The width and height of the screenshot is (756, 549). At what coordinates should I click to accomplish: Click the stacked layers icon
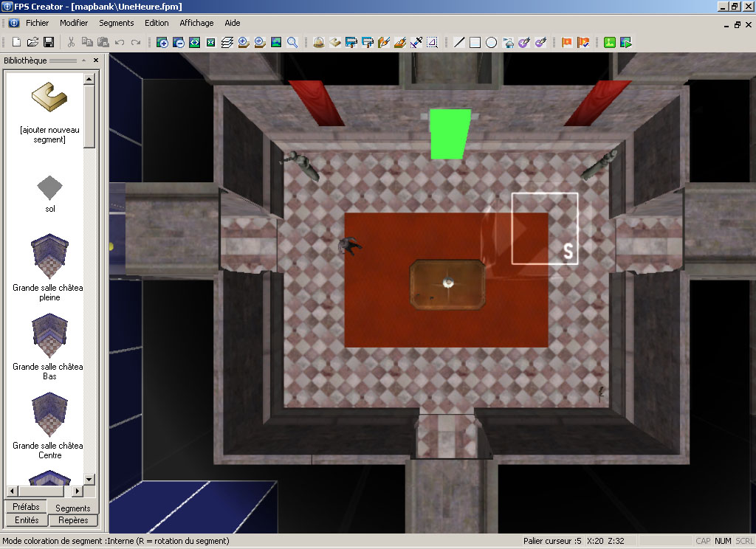coord(227,42)
